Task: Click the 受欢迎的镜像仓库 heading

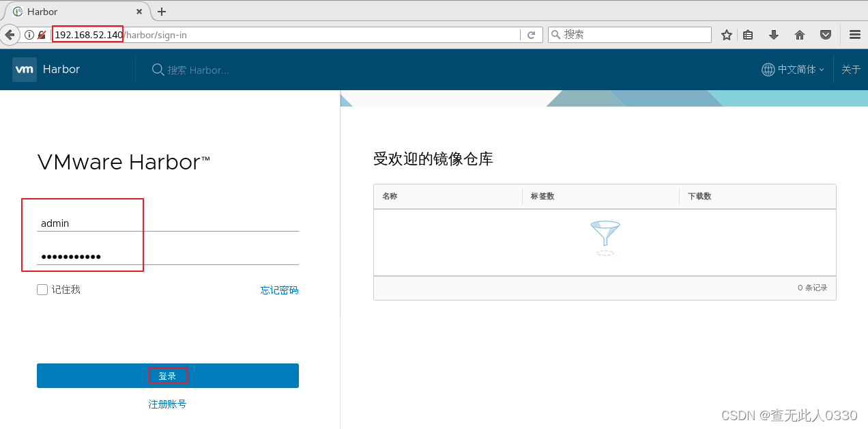Action: click(x=433, y=159)
